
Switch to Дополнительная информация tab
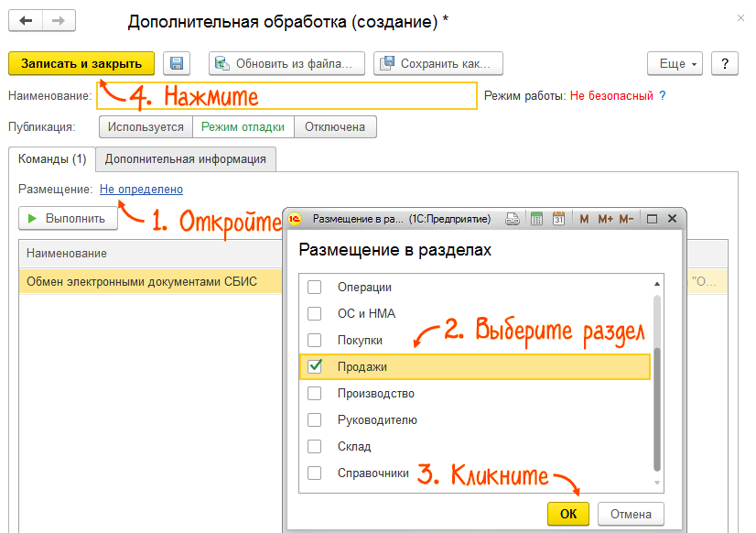click(x=185, y=158)
